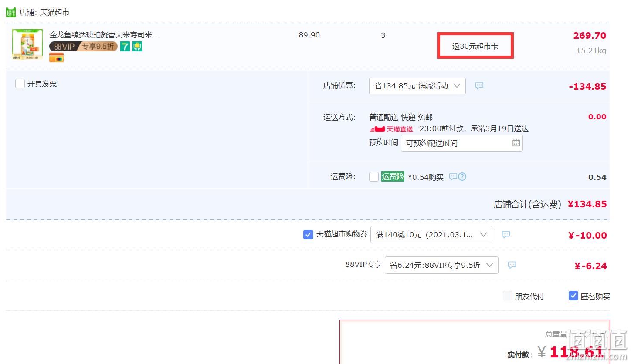Uncheck the 匿名购买 anonymous purchase checkbox

(x=573, y=296)
